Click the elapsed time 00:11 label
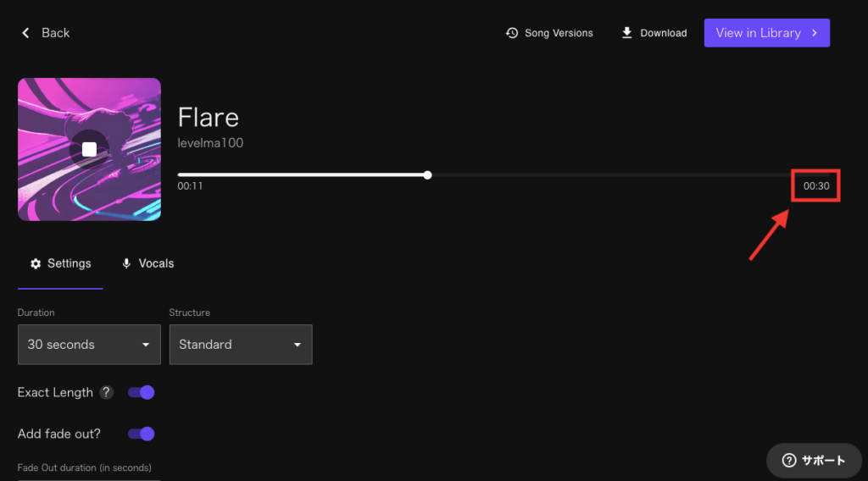This screenshot has height=481, width=868. coord(190,186)
